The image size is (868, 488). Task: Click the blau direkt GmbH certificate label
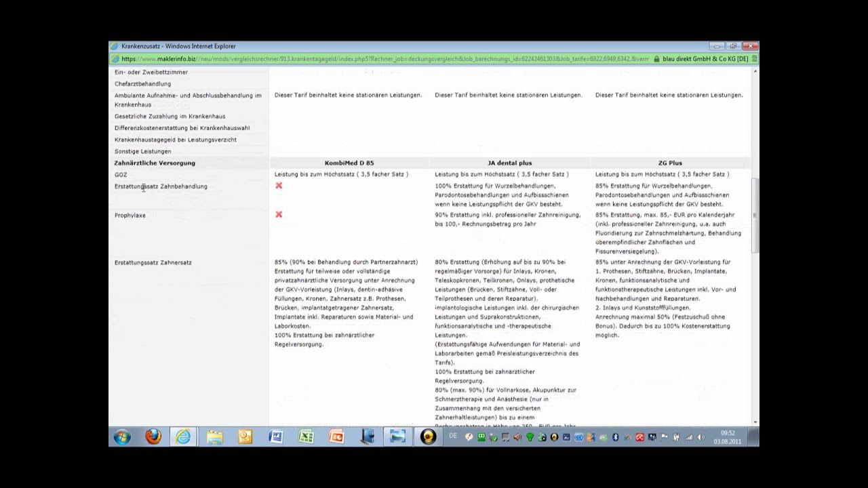705,59
